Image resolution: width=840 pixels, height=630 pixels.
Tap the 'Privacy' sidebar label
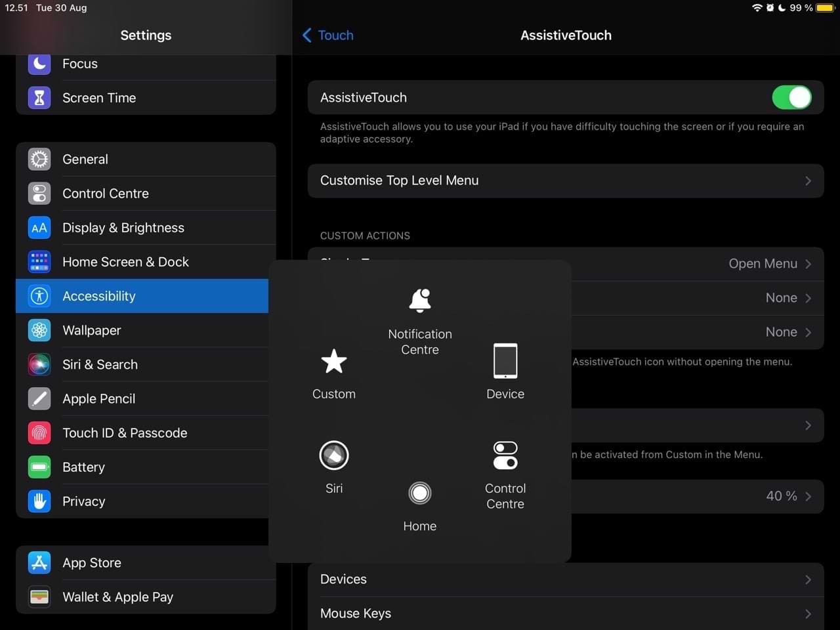(x=84, y=501)
